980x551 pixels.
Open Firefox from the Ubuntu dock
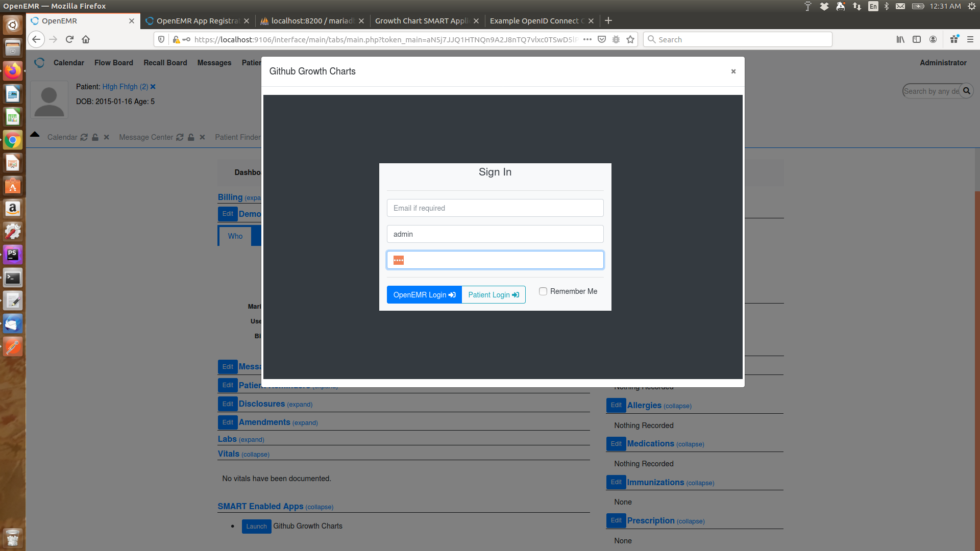[x=12, y=70]
